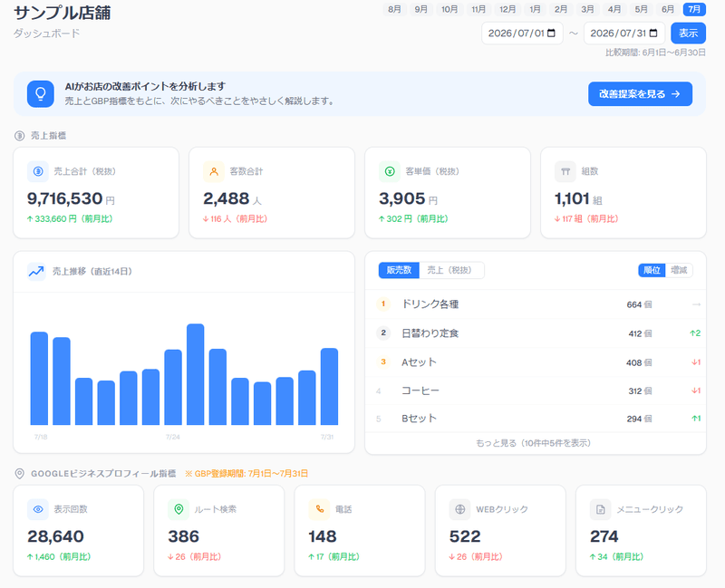The image size is (725, 588).
Task: Click the 日替わり定食 ranking row
Action: click(536, 333)
